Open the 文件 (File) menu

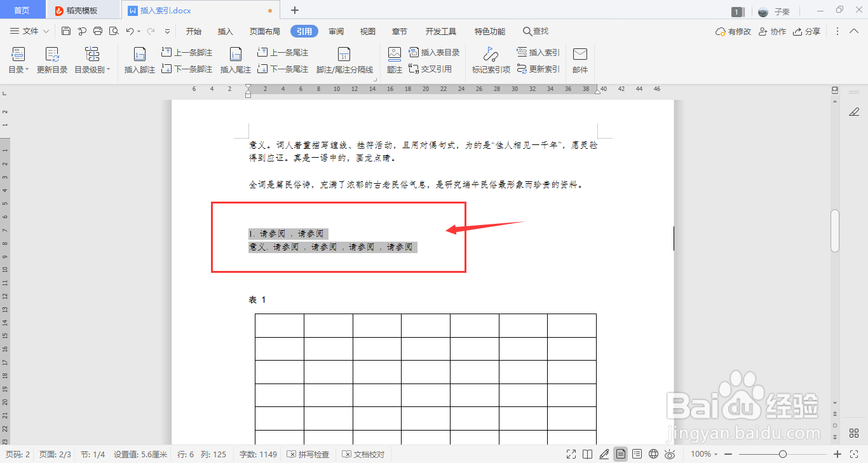coord(29,31)
